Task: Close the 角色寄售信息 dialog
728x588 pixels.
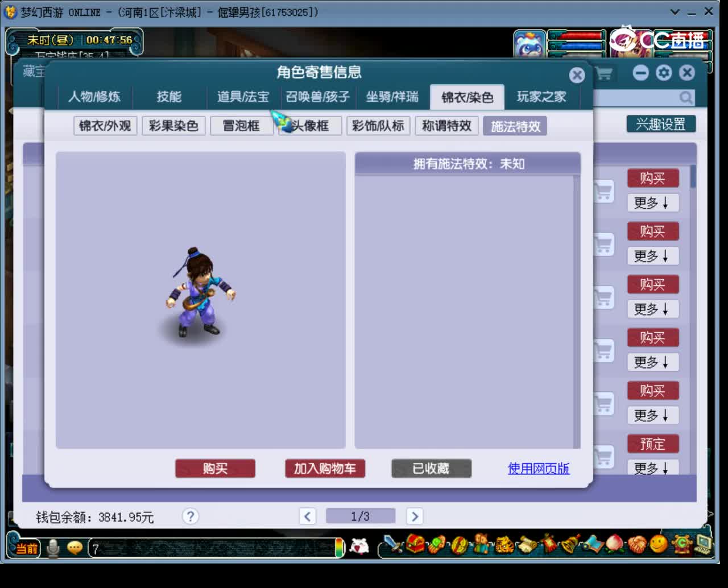Action: 577,75
